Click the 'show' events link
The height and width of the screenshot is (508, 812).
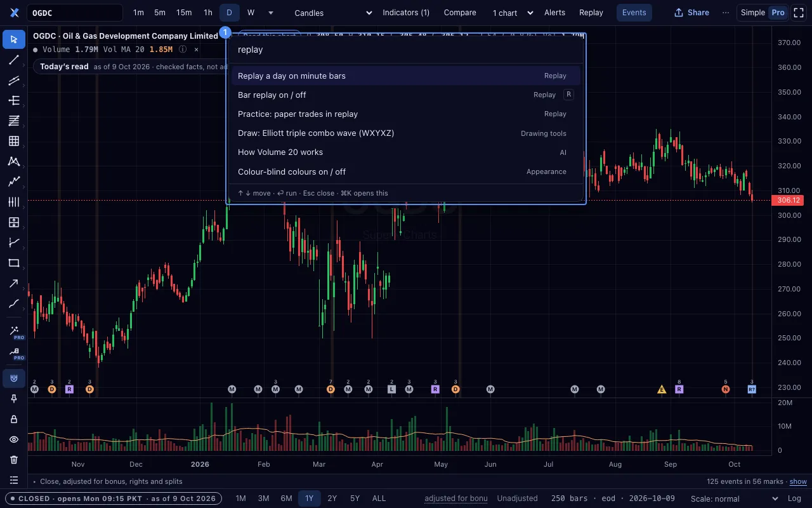pos(798,481)
